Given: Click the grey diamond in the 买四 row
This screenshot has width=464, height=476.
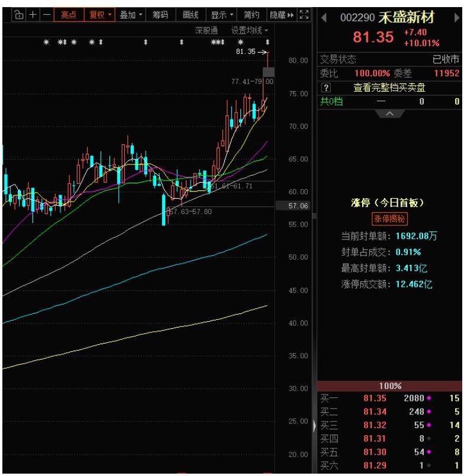Looking at the screenshot, I should coord(428,438).
